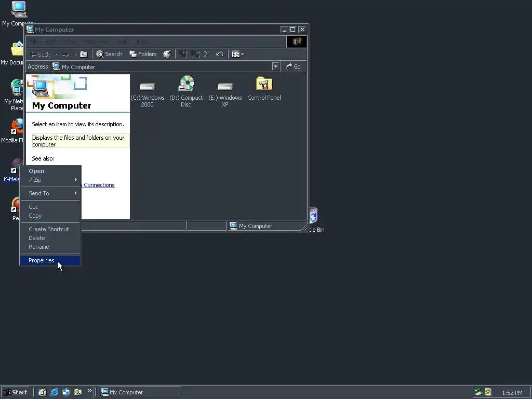Choose Open from the context menu
Viewport: 532px width, 399px height.
(x=50, y=171)
